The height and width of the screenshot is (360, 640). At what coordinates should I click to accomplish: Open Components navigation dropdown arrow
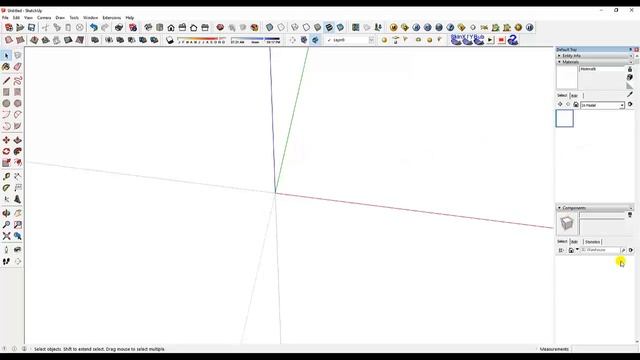coord(577,250)
